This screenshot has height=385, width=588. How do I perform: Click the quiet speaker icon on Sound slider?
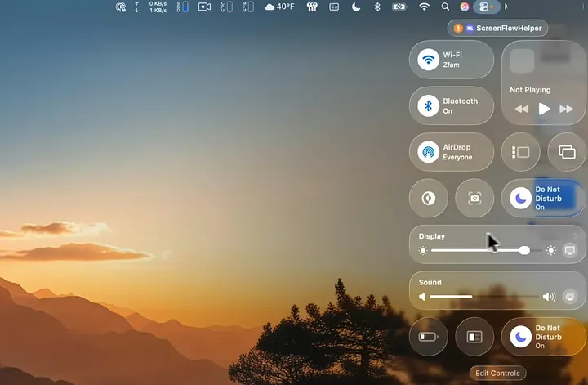[x=422, y=297]
